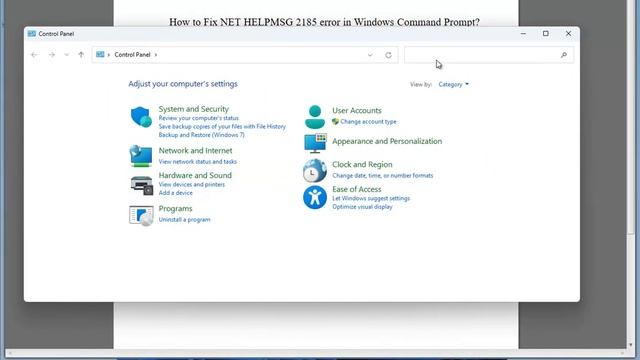
Task: Open recent locations dropdown arrow
Action: point(66,55)
